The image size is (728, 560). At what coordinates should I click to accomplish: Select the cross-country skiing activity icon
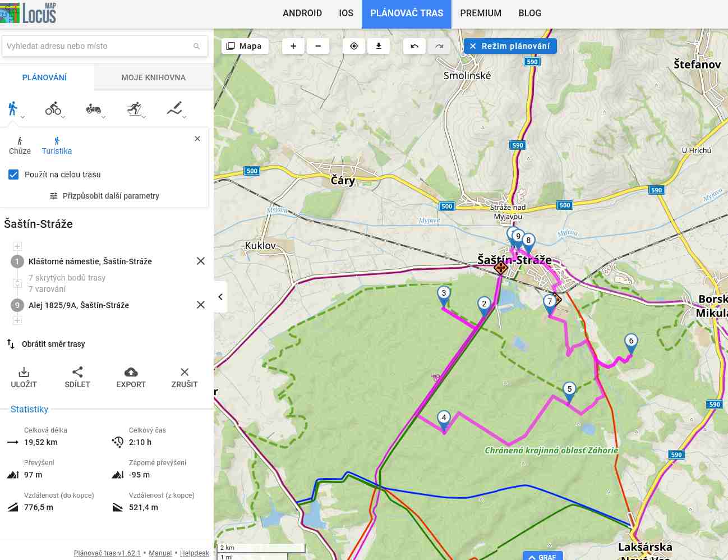pyautogui.click(x=134, y=108)
